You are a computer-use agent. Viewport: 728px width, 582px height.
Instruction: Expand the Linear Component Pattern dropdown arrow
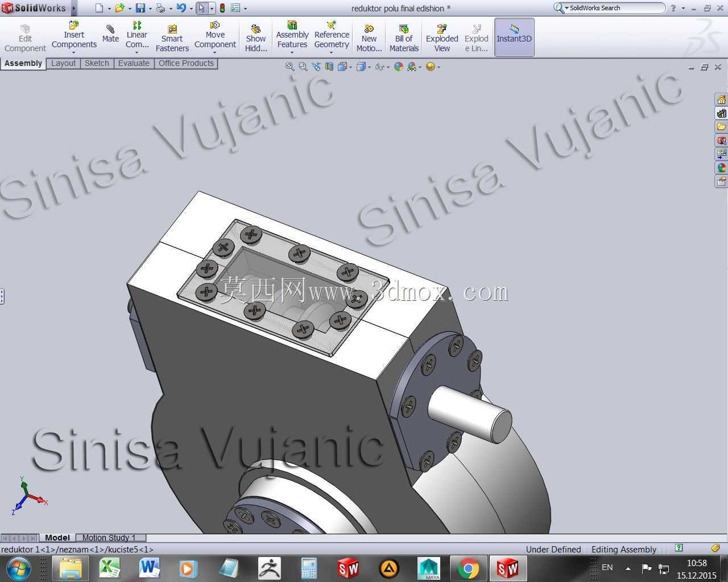(137, 53)
